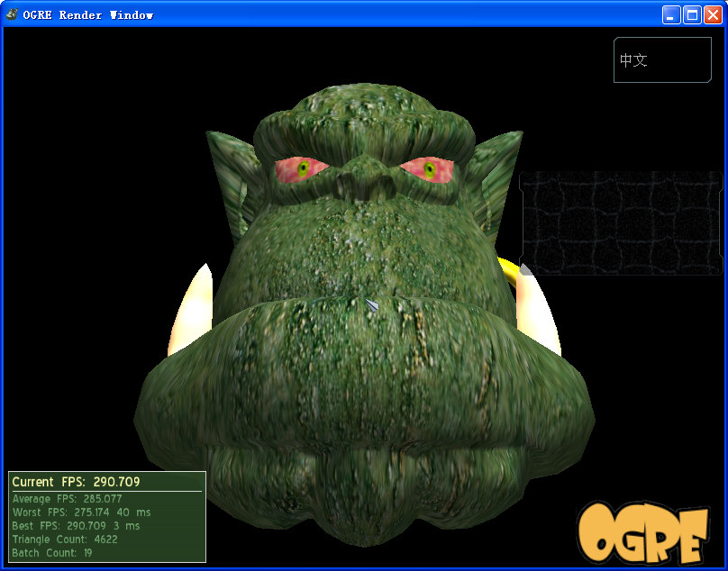This screenshot has height=571, width=728.
Task: Click the OGRE Render Window title text
Action: [x=87, y=14]
